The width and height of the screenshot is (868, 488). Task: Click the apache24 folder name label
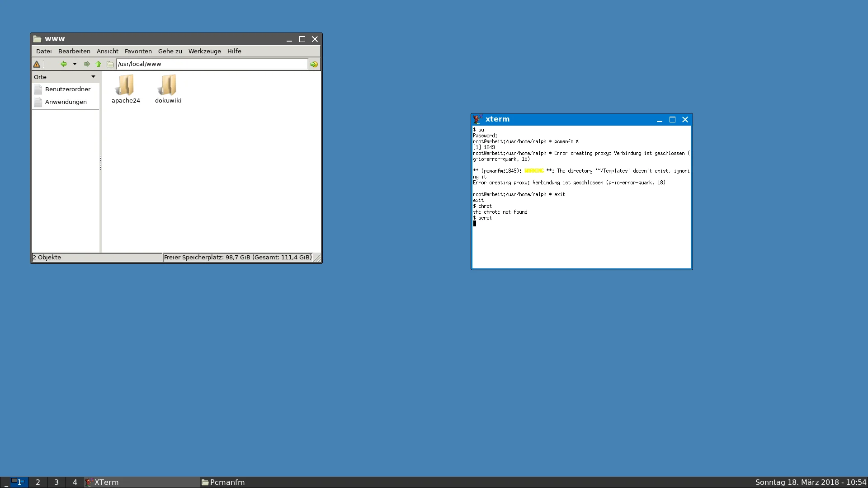point(126,101)
